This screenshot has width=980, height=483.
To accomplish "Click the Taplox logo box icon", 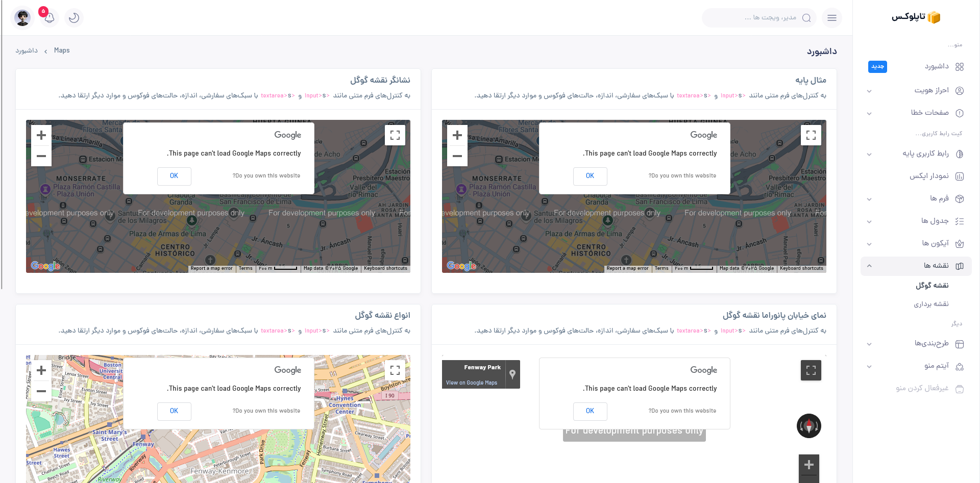I will 934,17.
